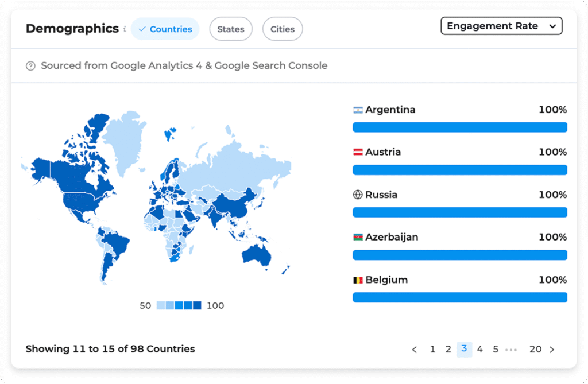
Task: Click the Belgium flag icon
Action: 358,280
